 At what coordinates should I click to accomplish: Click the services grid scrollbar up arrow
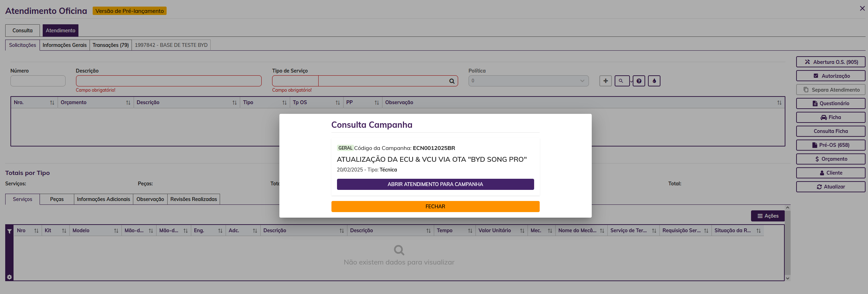[x=787, y=208]
